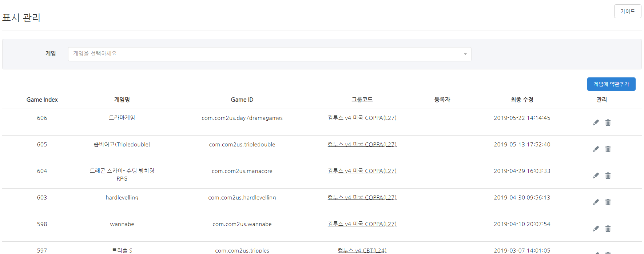Open 컴투스 v4 CBT(L24) link in row 597
The image size is (644, 254).
(362, 250)
